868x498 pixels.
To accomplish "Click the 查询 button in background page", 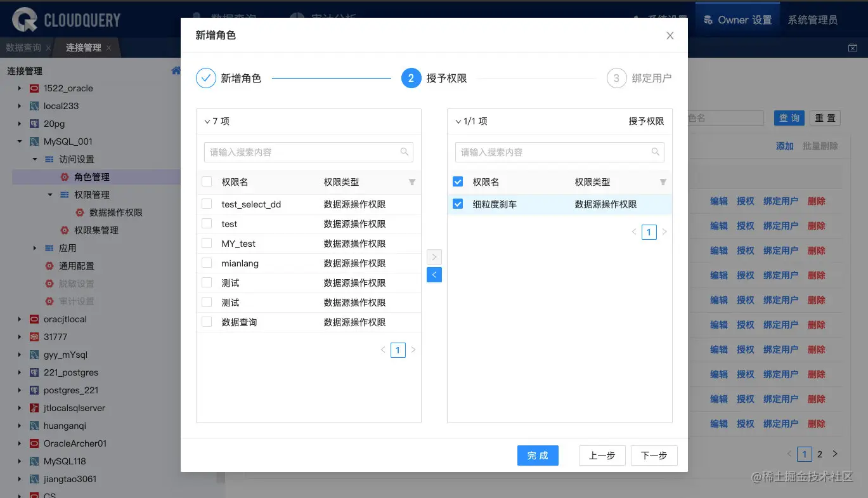I will [x=789, y=118].
